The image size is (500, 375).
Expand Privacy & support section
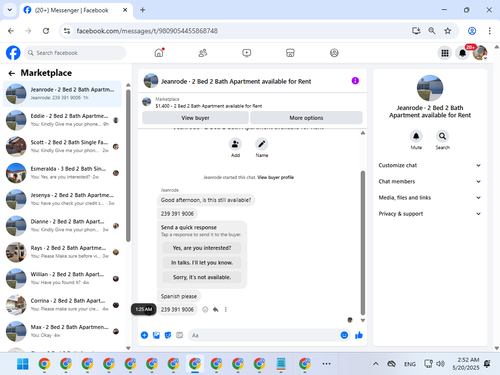[430, 214]
